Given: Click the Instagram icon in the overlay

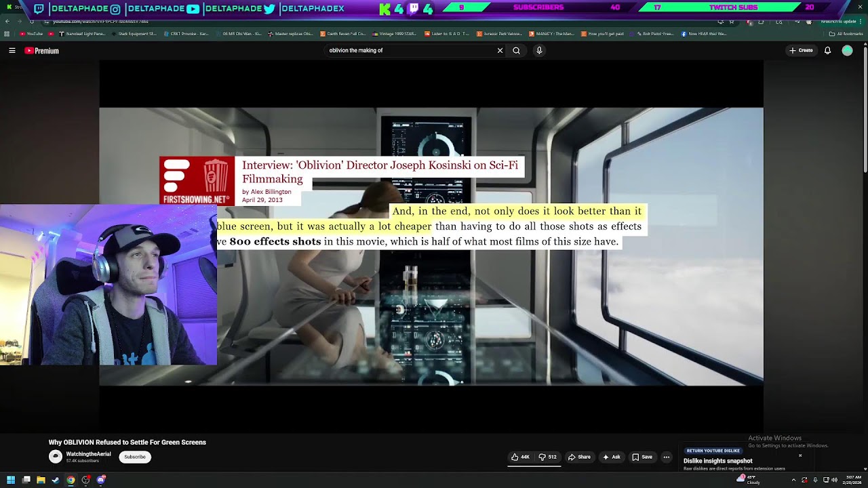Looking at the screenshot, I should click(115, 9).
